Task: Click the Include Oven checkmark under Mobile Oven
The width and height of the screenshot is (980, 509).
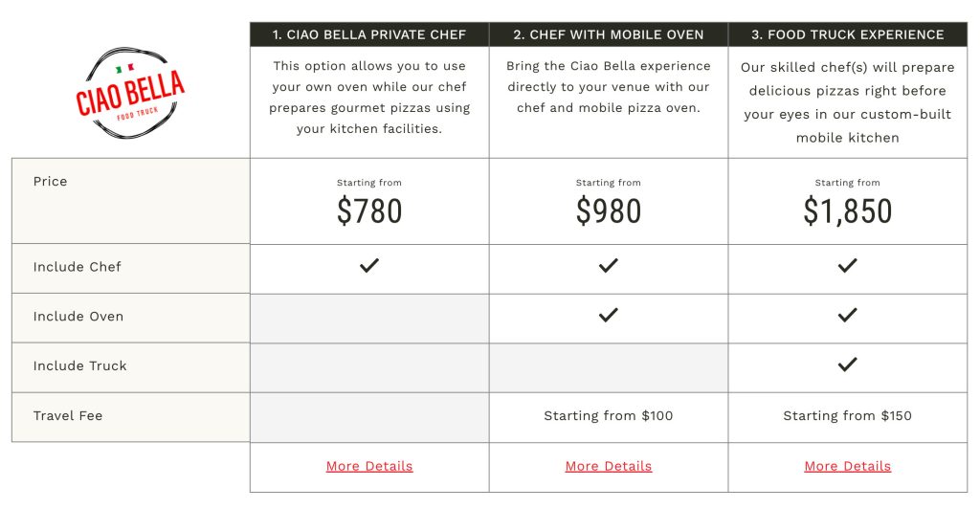Action: click(x=608, y=315)
